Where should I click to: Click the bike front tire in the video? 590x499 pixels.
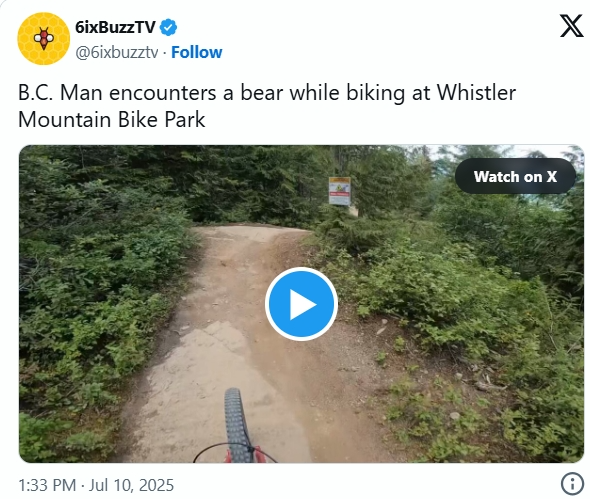coord(237,425)
